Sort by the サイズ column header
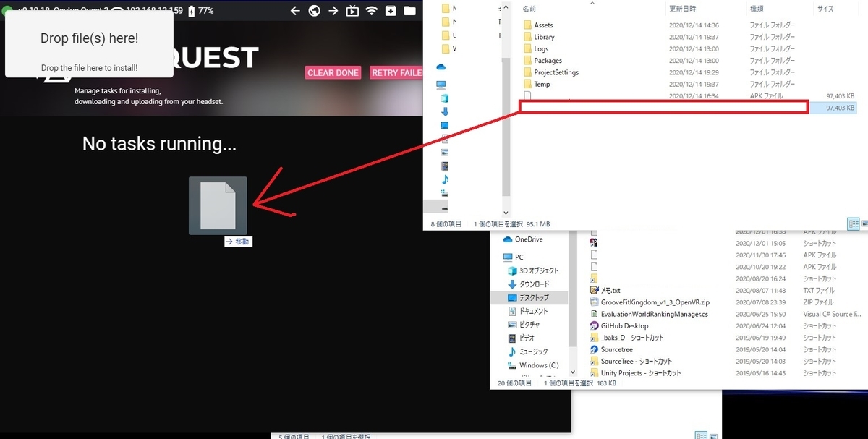Image resolution: width=868 pixels, height=439 pixels. point(825,9)
